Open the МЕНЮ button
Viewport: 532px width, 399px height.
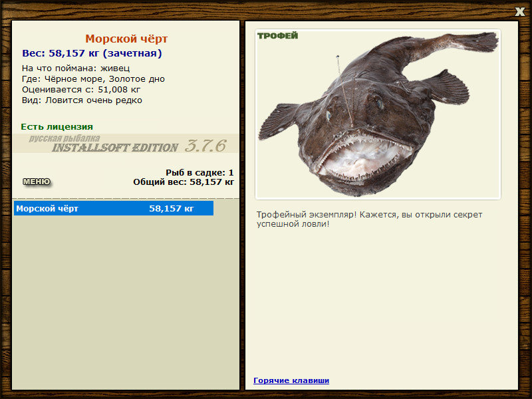point(37,182)
